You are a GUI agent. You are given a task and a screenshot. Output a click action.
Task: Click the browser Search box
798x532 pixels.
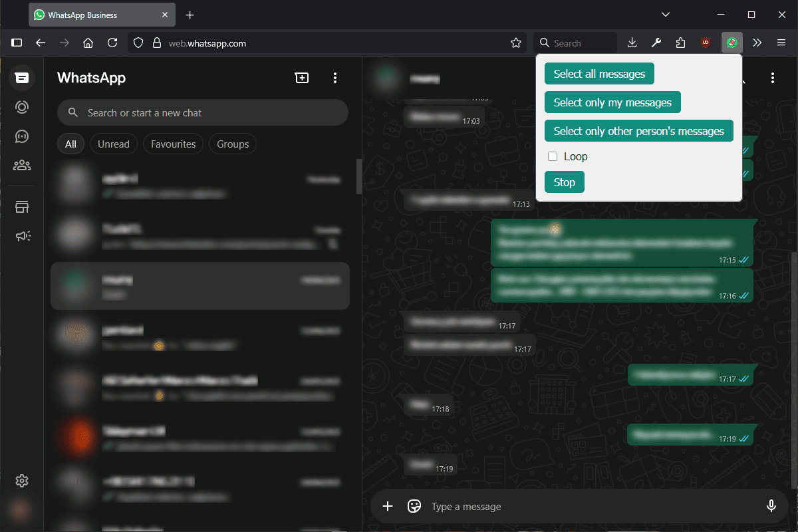(x=575, y=43)
